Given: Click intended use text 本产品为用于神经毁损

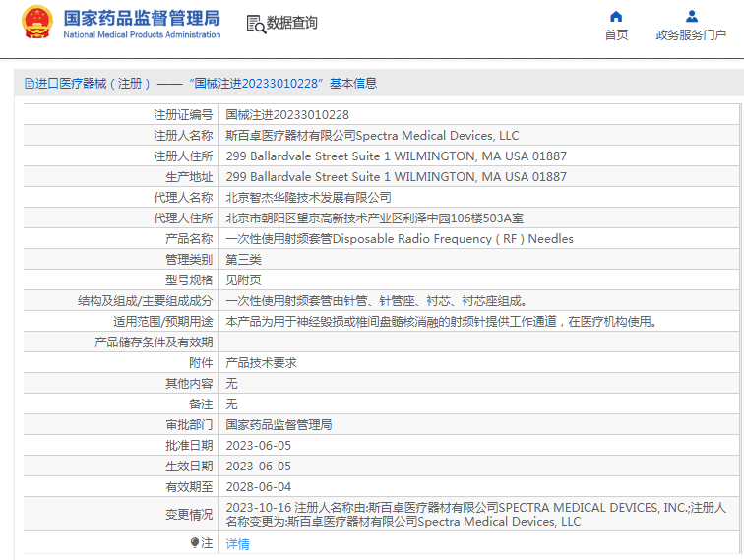Looking at the screenshot, I should click(x=441, y=322).
